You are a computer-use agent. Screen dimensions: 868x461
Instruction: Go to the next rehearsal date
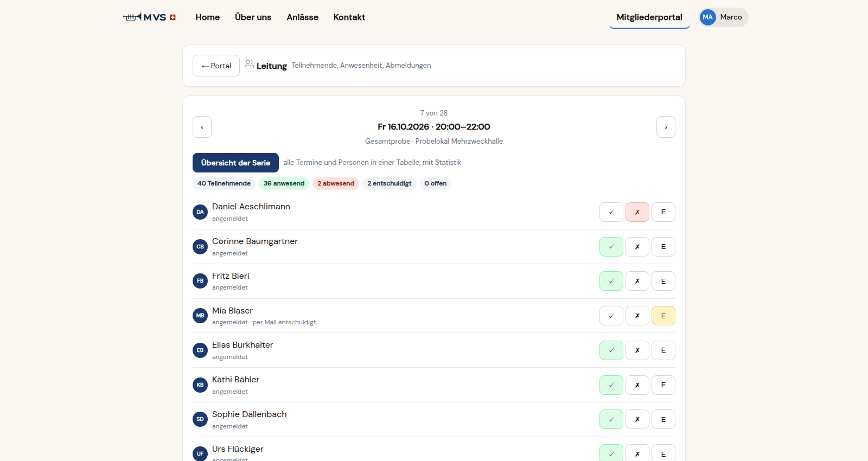pyautogui.click(x=666, y=127)
